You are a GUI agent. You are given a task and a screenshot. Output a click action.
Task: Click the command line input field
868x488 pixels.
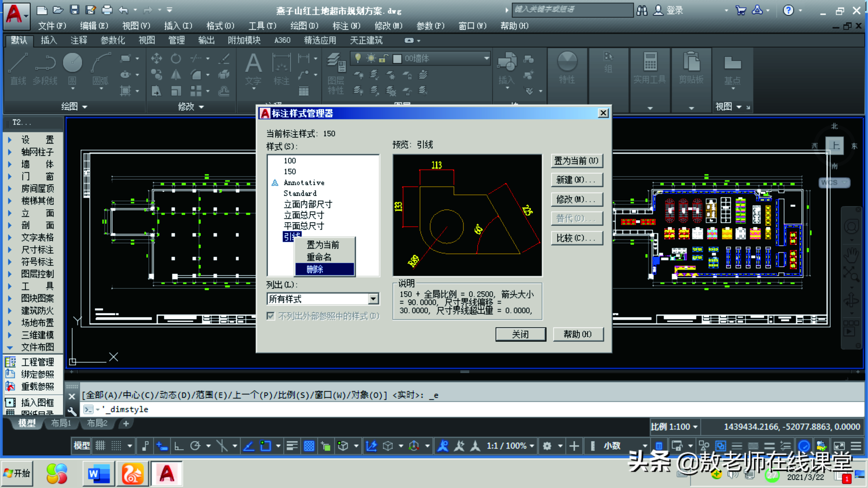point(472,409)
